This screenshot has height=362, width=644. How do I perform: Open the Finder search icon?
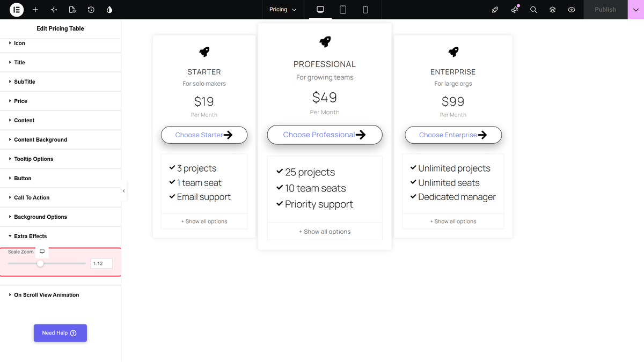[x=533, y=10]
